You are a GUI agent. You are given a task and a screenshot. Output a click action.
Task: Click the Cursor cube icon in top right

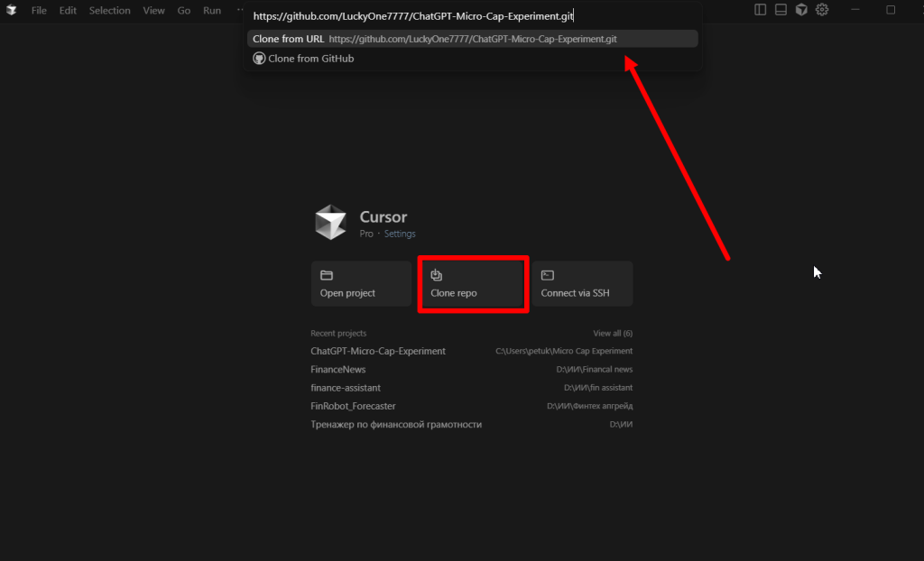(x=801, y=10)
